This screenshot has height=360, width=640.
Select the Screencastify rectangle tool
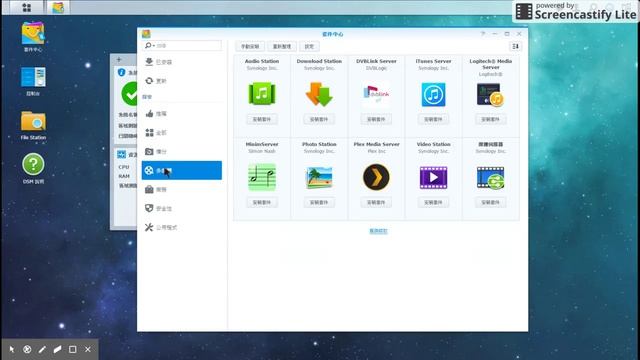point(73,349)
